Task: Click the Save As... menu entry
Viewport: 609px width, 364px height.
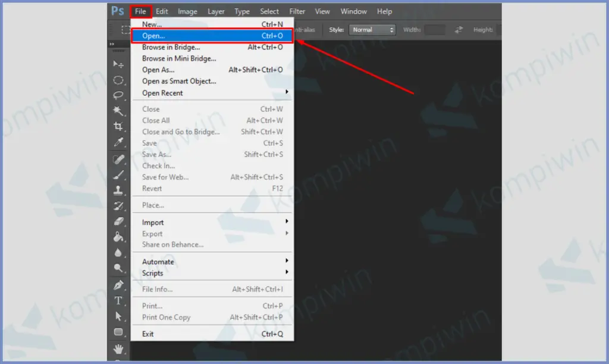Action: (x=212, y=154)
